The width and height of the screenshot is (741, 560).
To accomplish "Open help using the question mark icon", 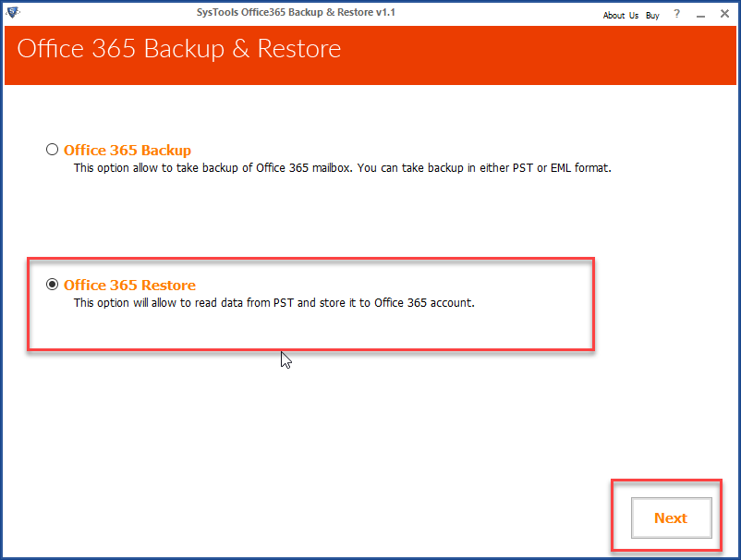I will (675, 15).
